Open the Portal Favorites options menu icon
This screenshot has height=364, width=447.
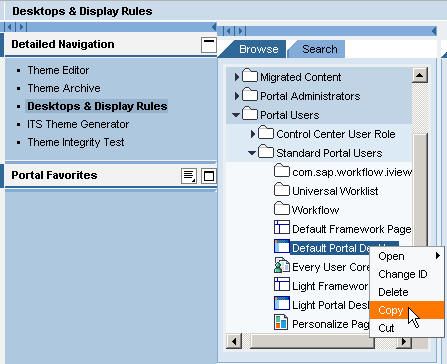(189, 176)
